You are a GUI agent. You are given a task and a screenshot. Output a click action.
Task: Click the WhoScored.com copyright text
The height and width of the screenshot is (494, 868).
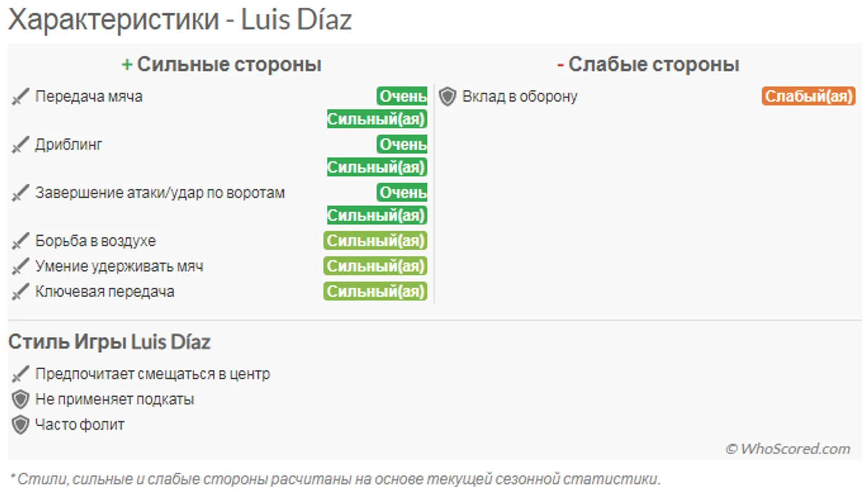point(788,449)
